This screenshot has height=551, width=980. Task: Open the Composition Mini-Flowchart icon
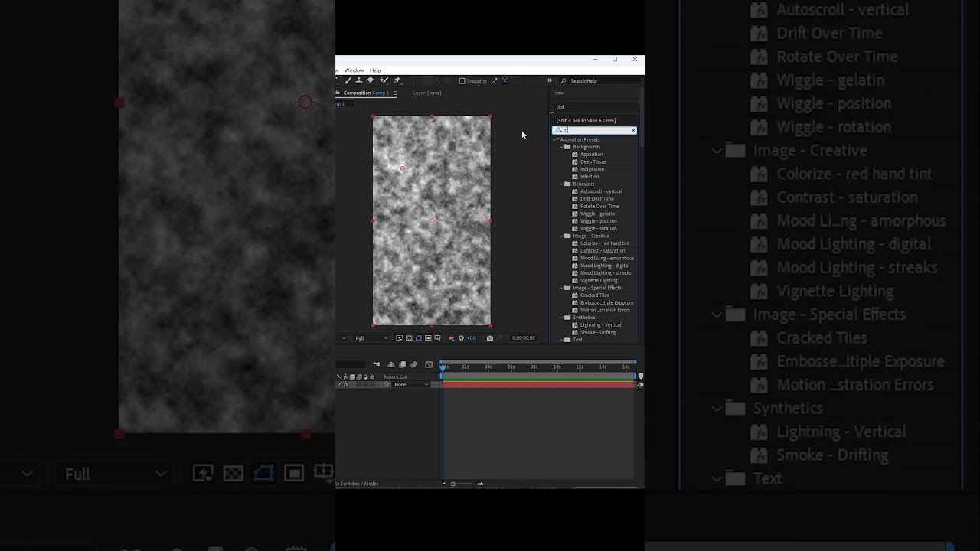(x=376, y=364)
